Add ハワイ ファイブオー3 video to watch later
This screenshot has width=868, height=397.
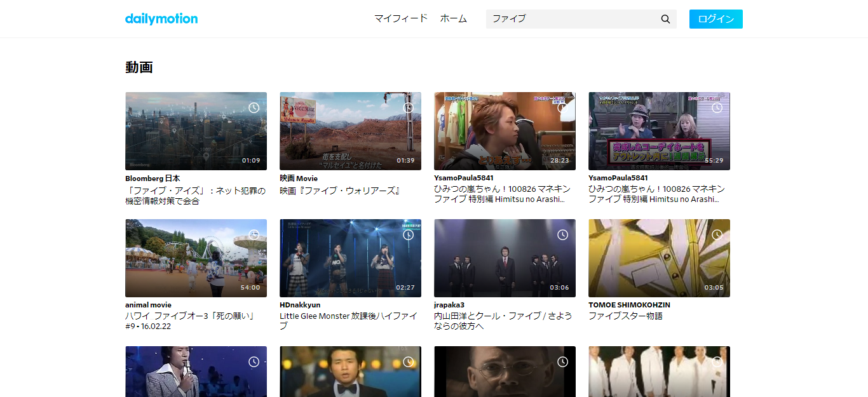tap(254, 234)
